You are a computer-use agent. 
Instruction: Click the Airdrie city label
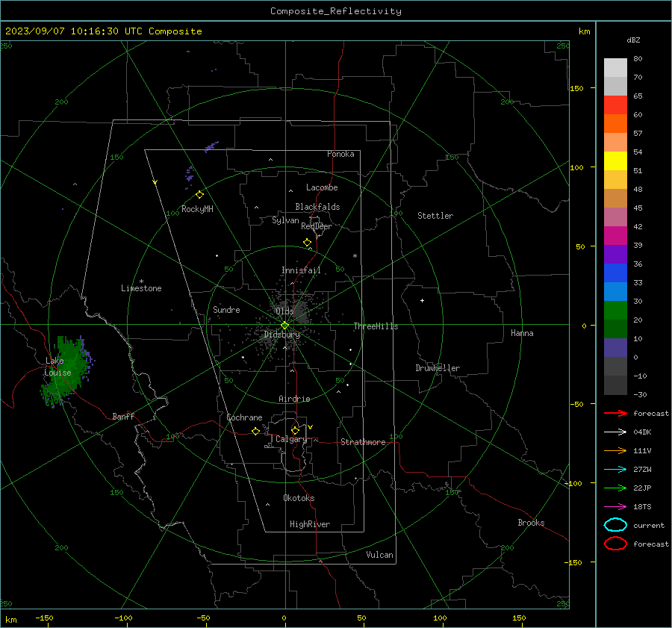click(294, 399)
